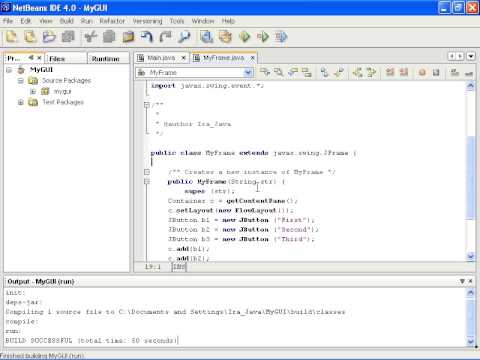Select the Test Packages tree item
Screen dimensions: 480x360
coord(63,102)
